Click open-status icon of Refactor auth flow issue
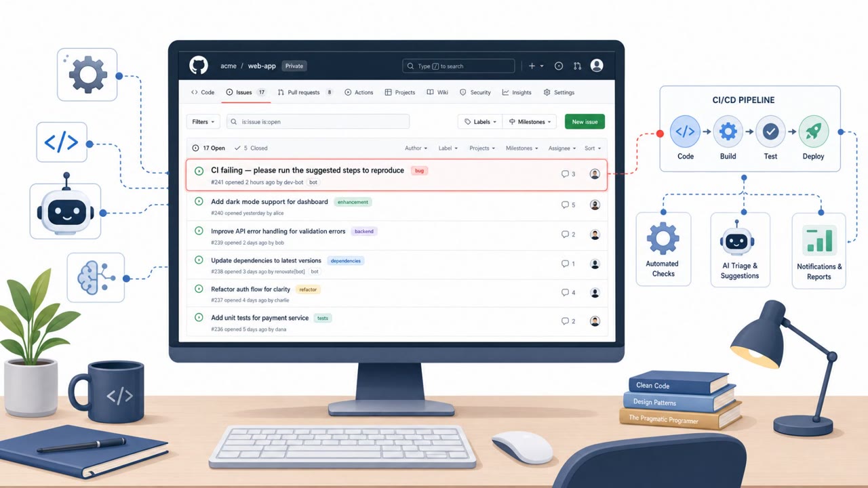868x488 pixels. pos(199,289)
